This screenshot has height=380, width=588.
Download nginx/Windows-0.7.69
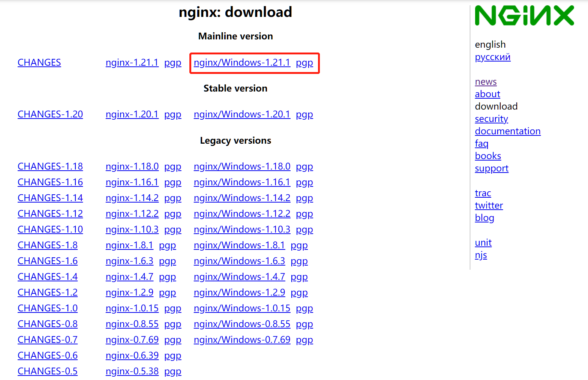(x=242, y=340)
